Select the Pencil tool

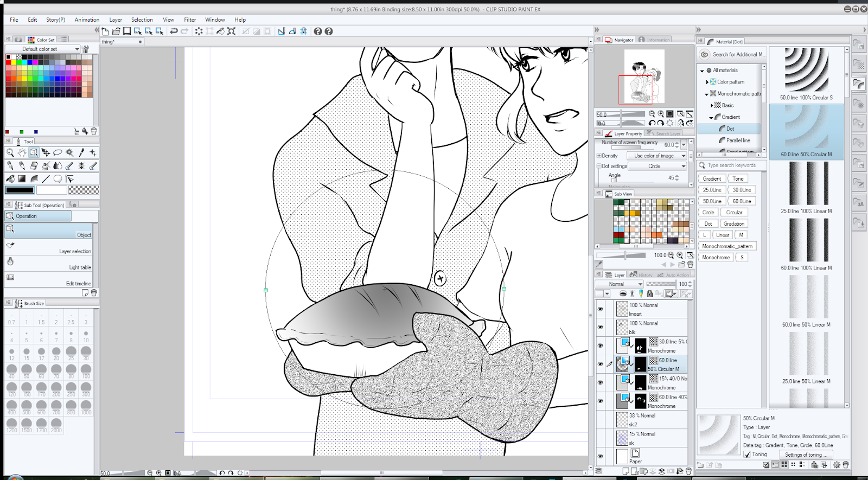(22, 166)
